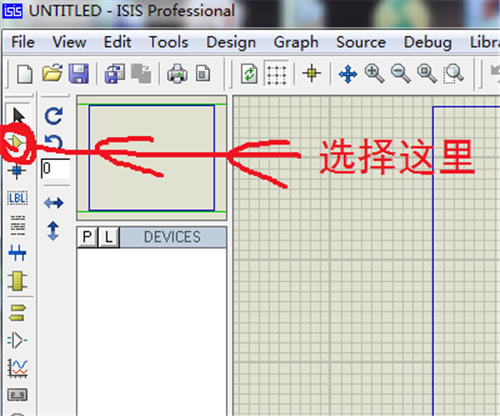Click the L library button
Screen dimensions: 500x416
[x=108, y=237]
